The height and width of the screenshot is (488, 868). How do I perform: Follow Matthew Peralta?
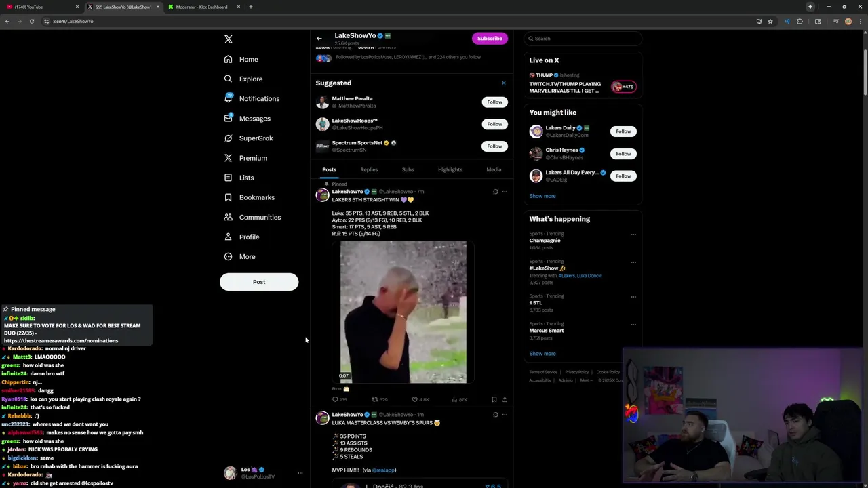tap(494, 102)
